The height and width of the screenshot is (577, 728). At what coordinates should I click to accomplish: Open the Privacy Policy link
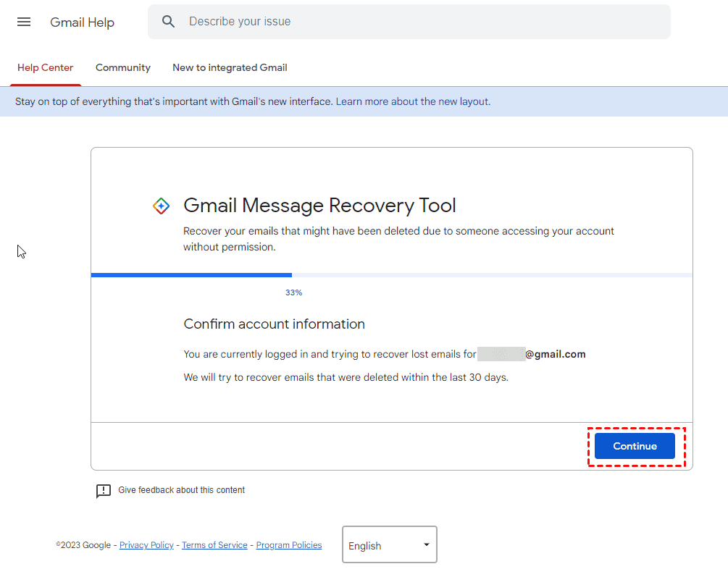146,545
